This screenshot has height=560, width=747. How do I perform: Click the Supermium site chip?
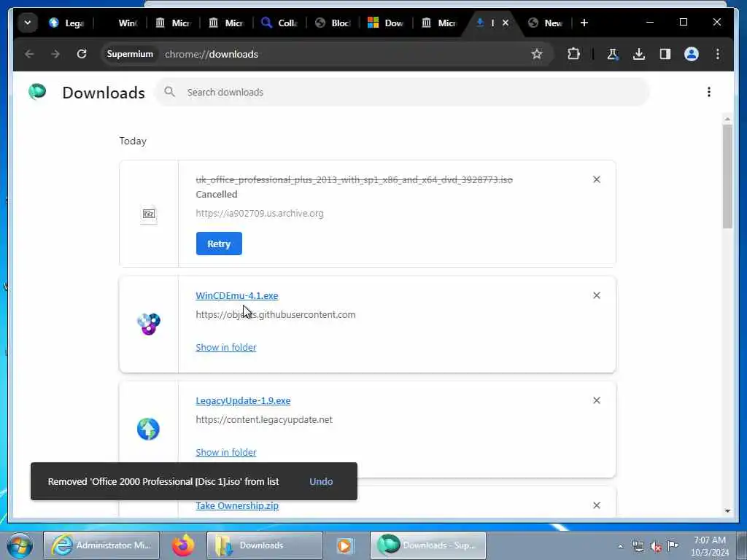coord(130,54)
